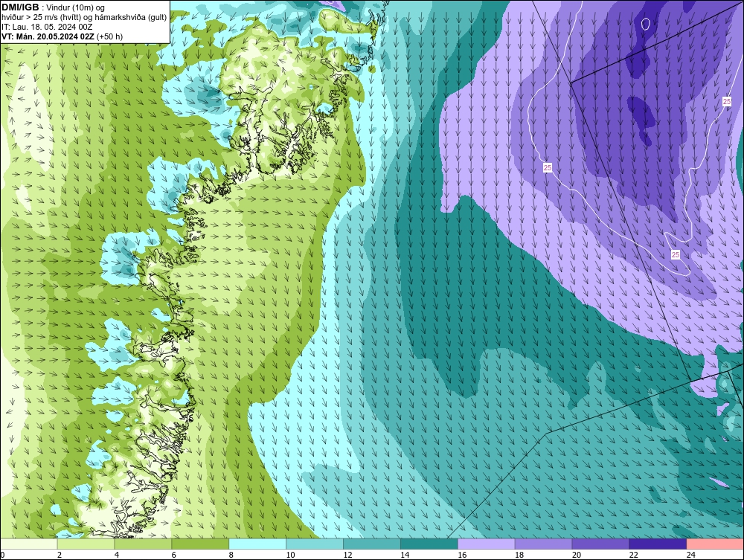Click the 0–2 m/s pale legend swatch
This screenshot has height=560, width=744.
[x=28, y=544]
